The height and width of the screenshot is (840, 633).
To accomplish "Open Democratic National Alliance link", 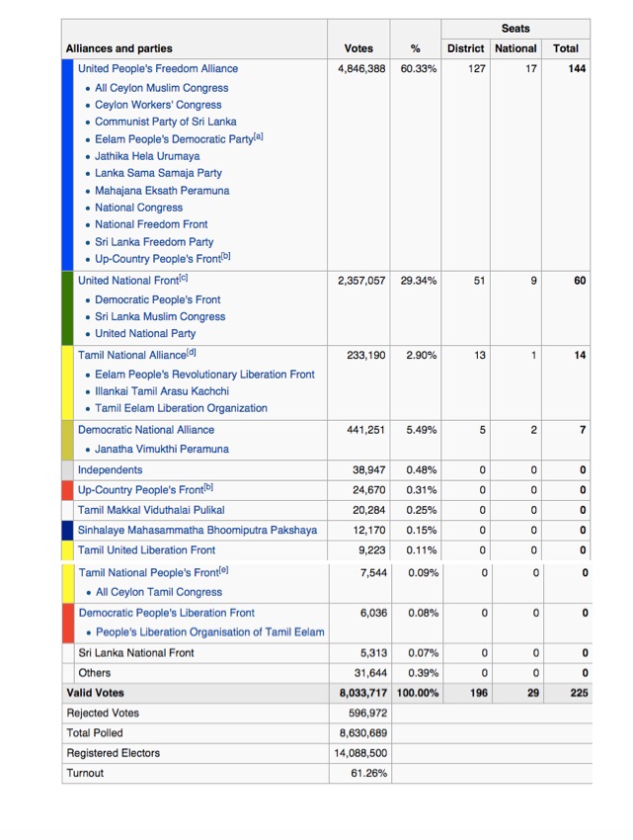I will pos(146,430).
